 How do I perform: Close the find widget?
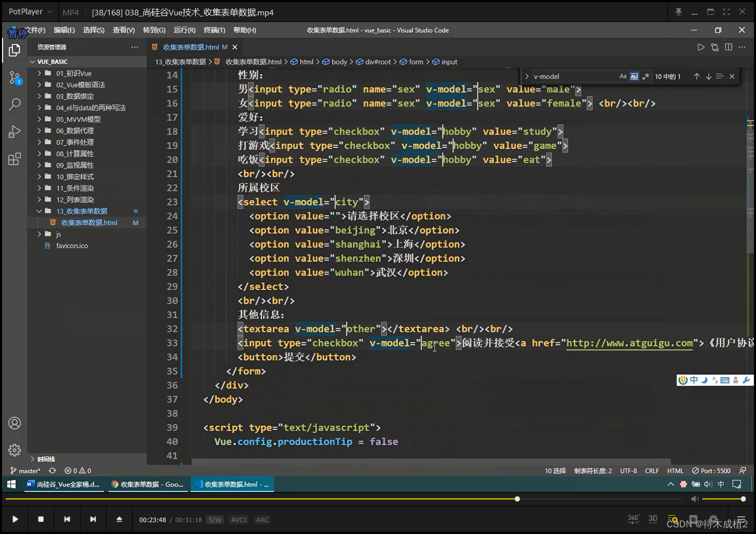pyautogui.click(x=732, y=76)
